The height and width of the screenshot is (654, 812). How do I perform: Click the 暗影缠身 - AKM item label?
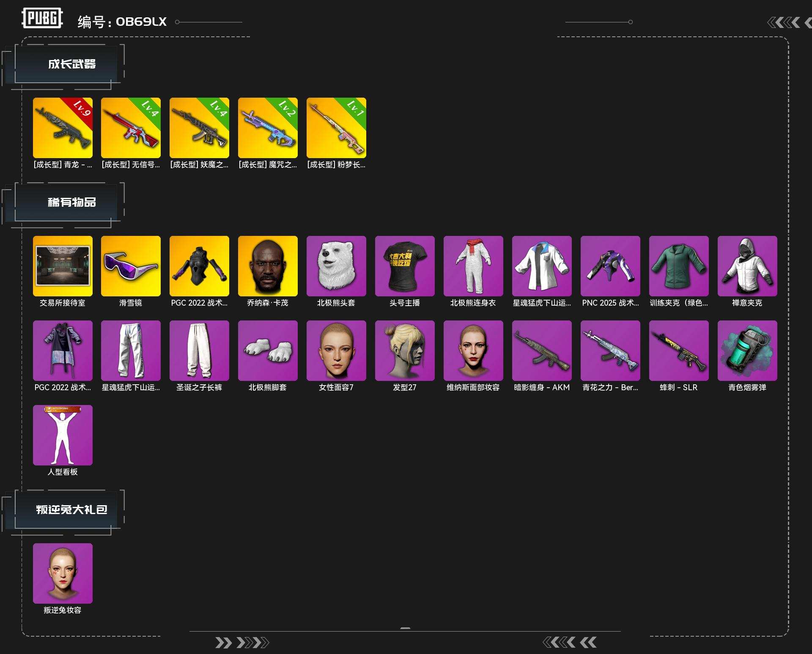pos(541,387)
